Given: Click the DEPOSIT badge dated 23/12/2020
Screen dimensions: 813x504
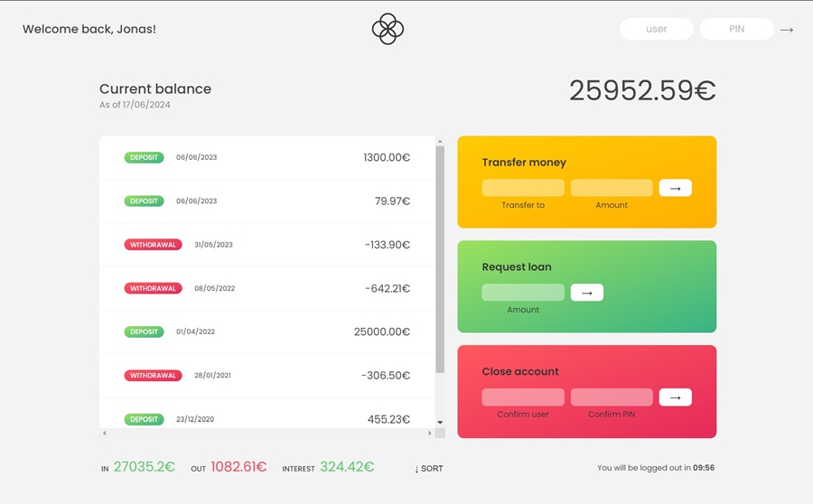Looking at the screenshot, I should 145,419.
